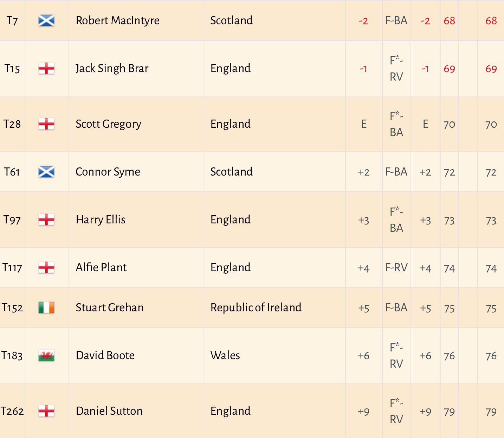The width and height of the screenshot is (504, 438).
Task: Click England flag beside Jack Singh Brar
Action: pos(46,69)
